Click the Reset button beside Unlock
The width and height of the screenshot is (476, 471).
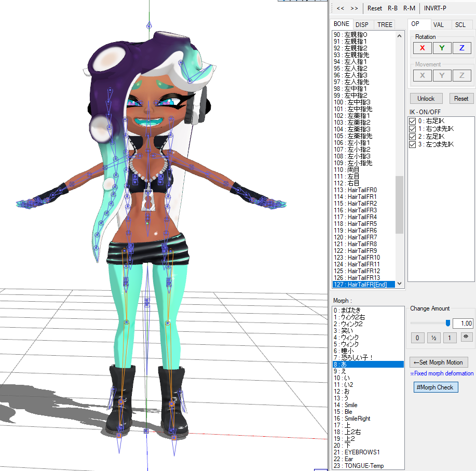[x=461, y=98]
